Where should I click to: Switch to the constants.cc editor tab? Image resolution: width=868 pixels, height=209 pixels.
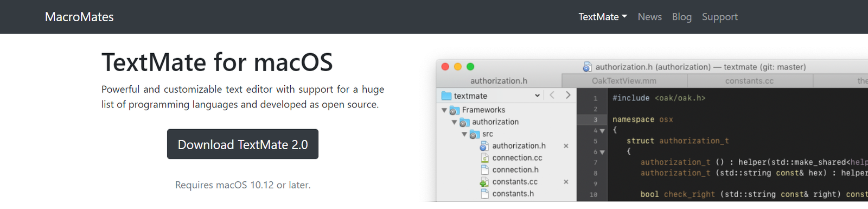pos(750,81)
